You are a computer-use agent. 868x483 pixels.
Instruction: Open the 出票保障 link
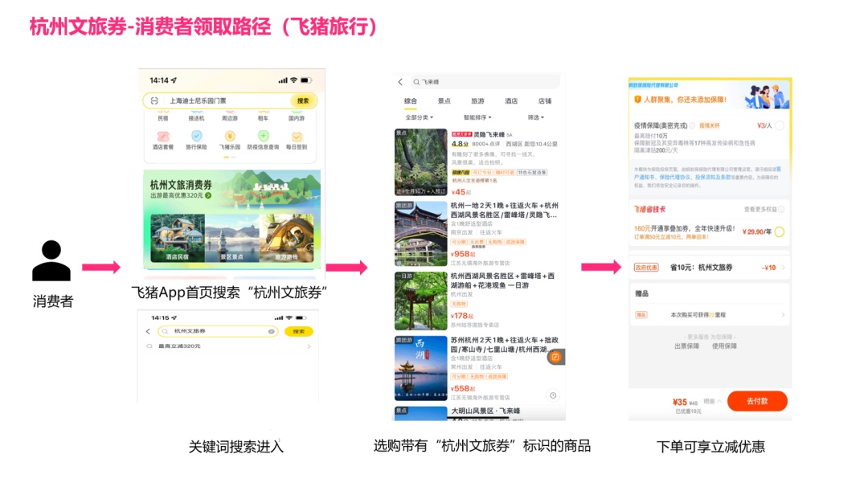pyautogui.click(x=686, y=346)
